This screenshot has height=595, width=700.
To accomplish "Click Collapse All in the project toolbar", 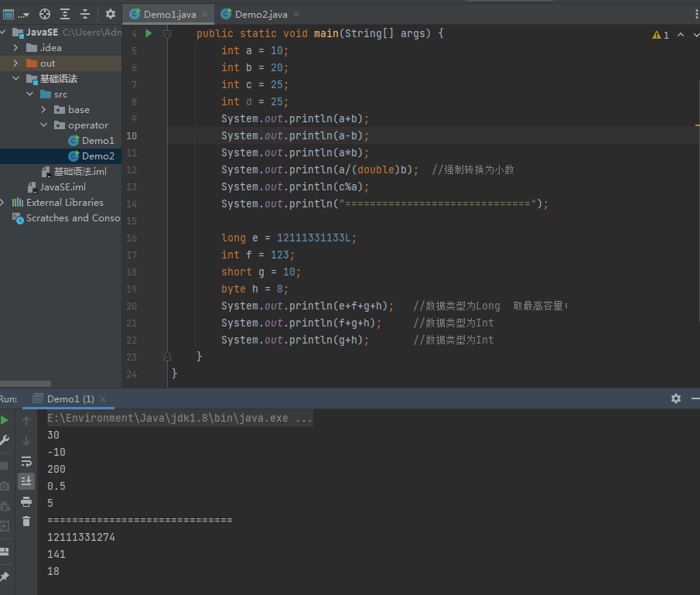I will click(85, 14).
